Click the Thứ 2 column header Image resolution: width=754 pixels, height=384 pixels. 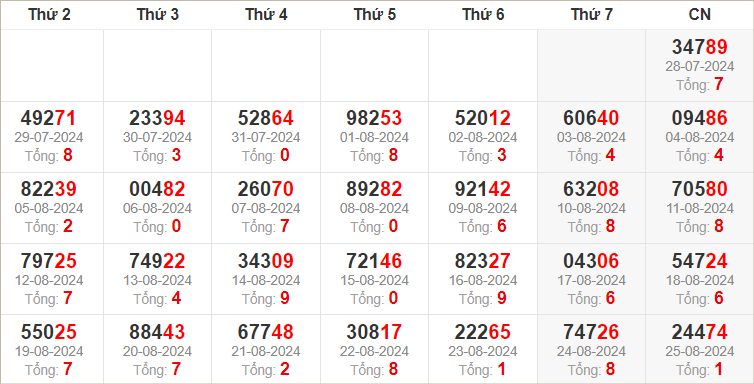point(49,14)
